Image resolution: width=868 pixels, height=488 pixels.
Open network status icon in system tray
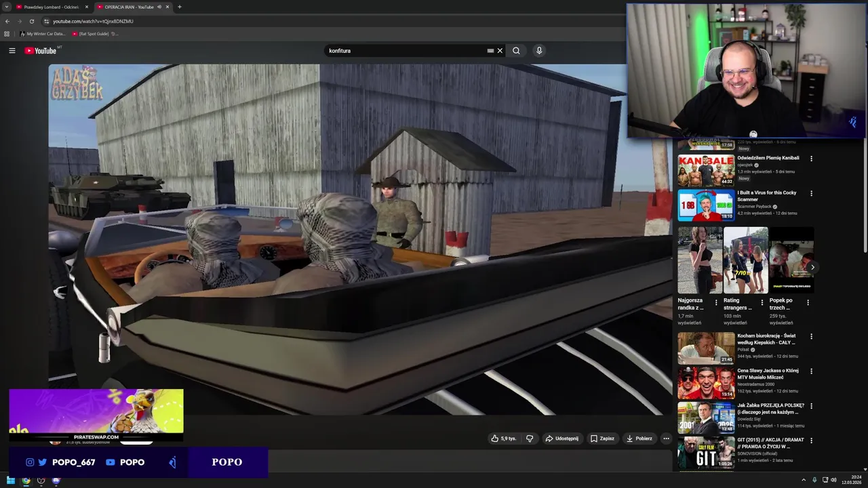coord(825,481)
